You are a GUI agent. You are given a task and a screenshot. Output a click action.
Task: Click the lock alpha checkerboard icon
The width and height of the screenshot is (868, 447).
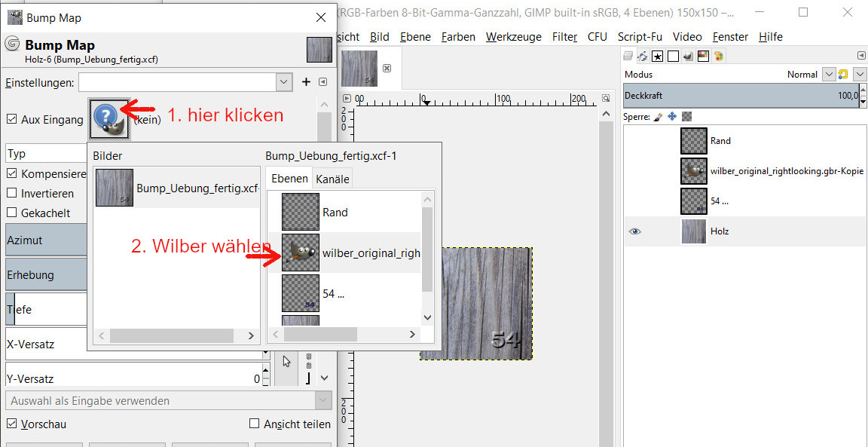tap(686, 117)
